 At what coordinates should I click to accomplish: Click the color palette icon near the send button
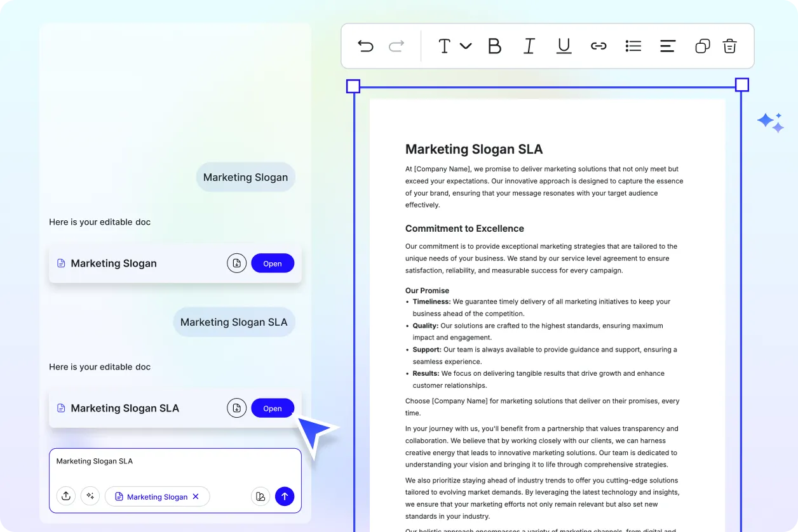pos(260,496)
